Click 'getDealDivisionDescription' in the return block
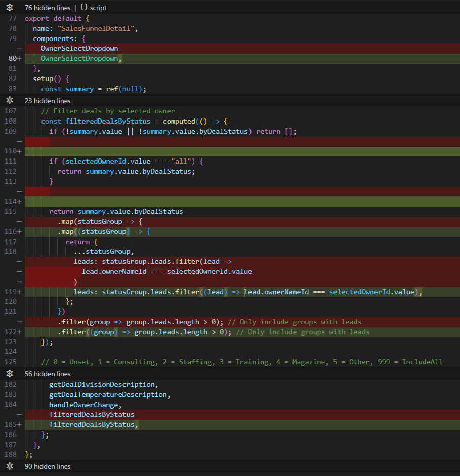The image size is (460, 476). (x=101, y=384)
